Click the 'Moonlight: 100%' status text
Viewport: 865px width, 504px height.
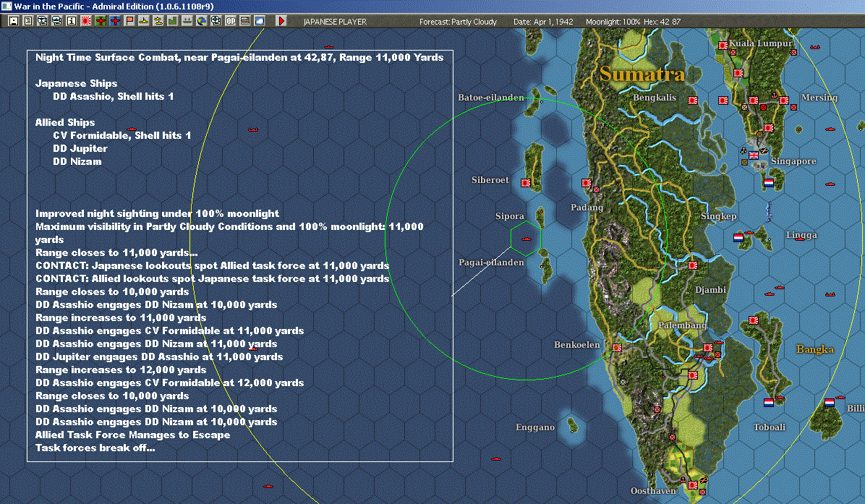pos(613,22)
